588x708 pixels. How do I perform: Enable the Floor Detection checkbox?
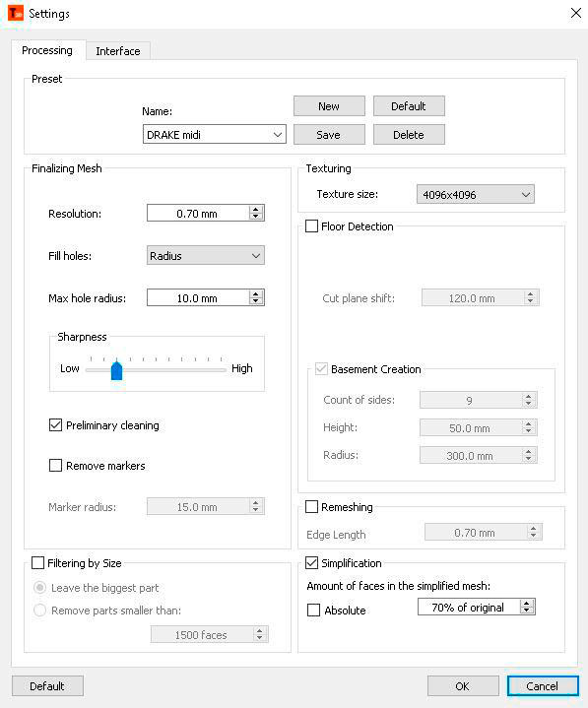pyautogui.click(x=311, y=225)
